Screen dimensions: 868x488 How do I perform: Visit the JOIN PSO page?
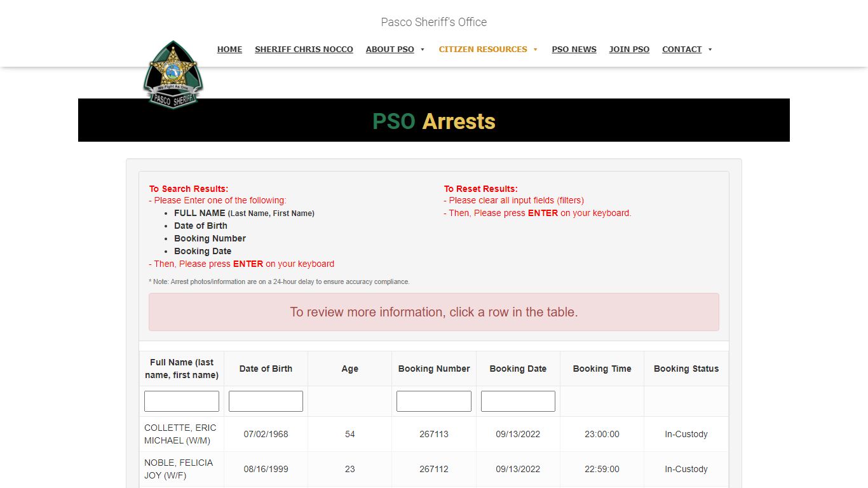pos(629,49)
